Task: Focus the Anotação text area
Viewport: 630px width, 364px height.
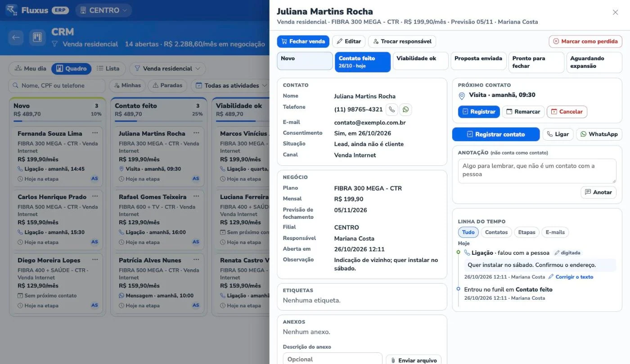Action: [537, 171]
